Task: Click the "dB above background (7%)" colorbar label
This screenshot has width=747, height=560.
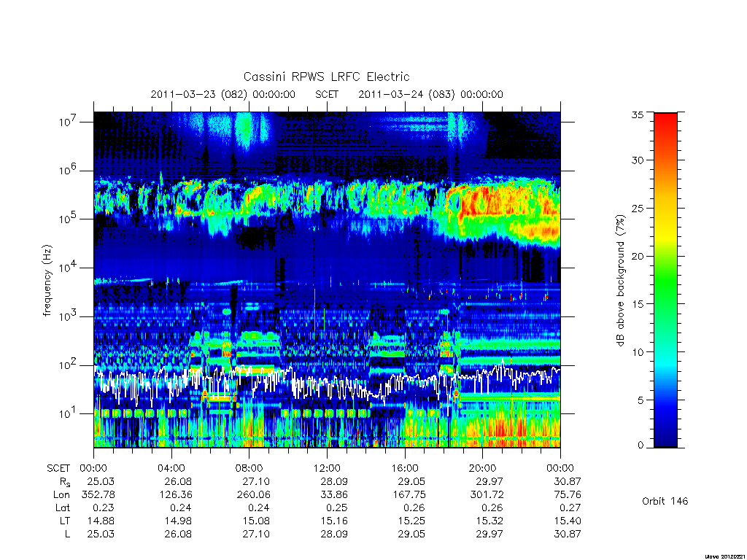Action: click(x=620, y=281)
